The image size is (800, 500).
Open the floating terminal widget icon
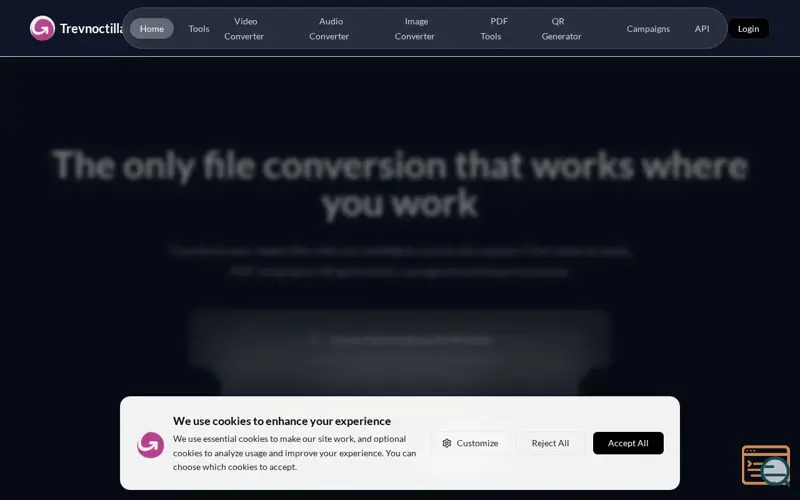(765, 465)
